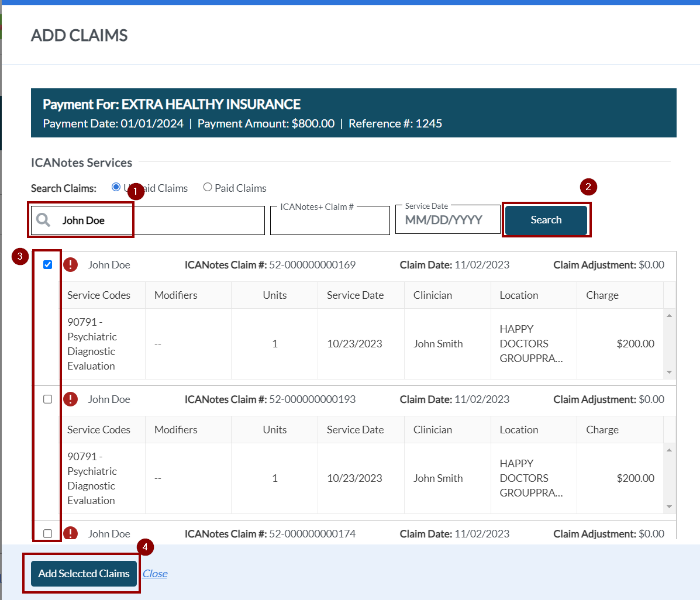Click the search magnifier icon in patient field

(x=43, y=220)
